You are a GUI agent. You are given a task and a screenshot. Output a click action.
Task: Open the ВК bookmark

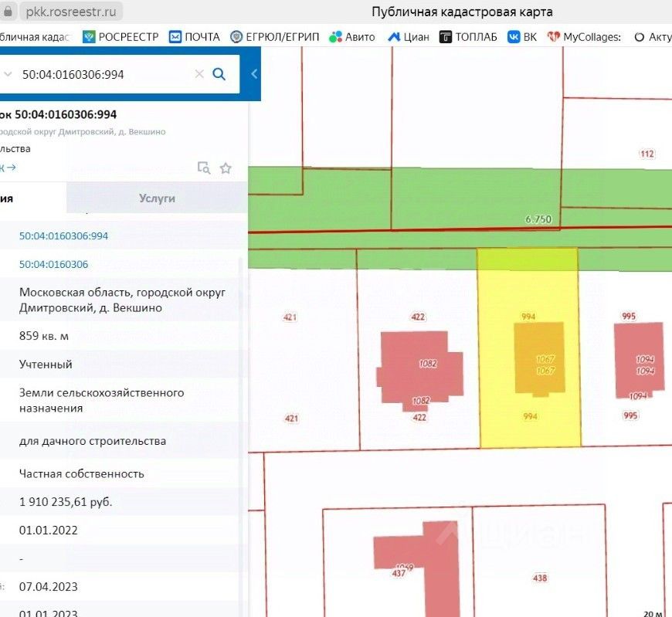(x=522, y=36)
